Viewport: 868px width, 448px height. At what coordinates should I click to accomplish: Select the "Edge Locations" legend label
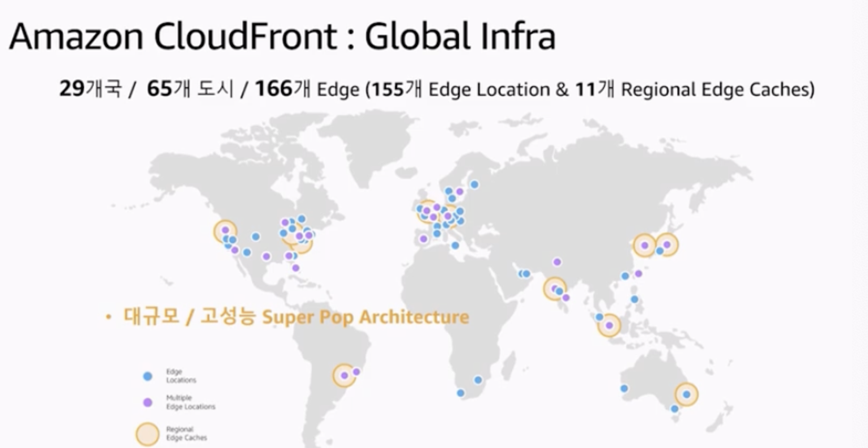tap(181, 376)
